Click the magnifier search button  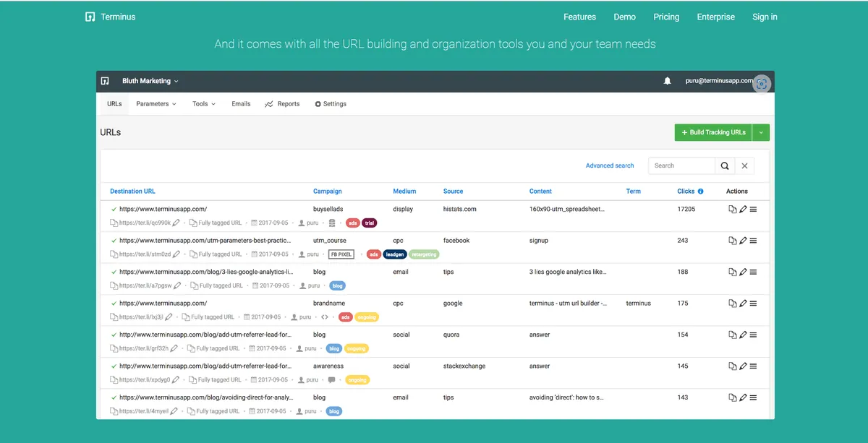point(725,165)
